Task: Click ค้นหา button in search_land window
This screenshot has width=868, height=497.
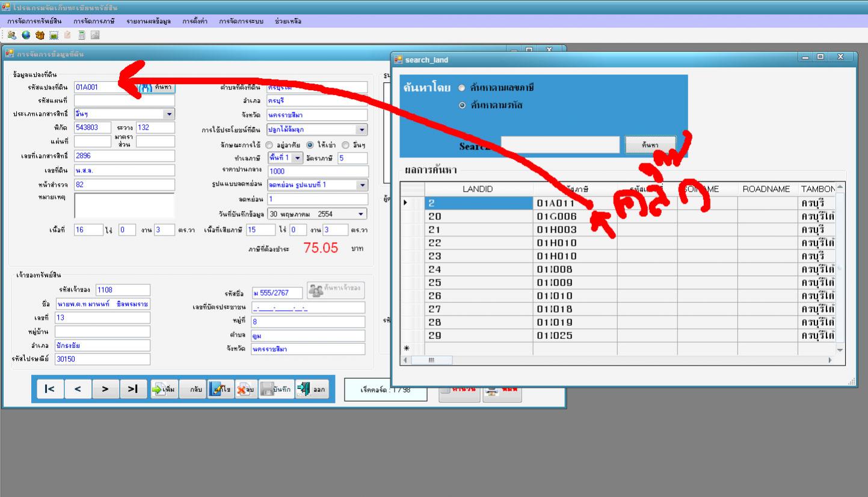Action: pyautogui.click(x=650, y=145)
